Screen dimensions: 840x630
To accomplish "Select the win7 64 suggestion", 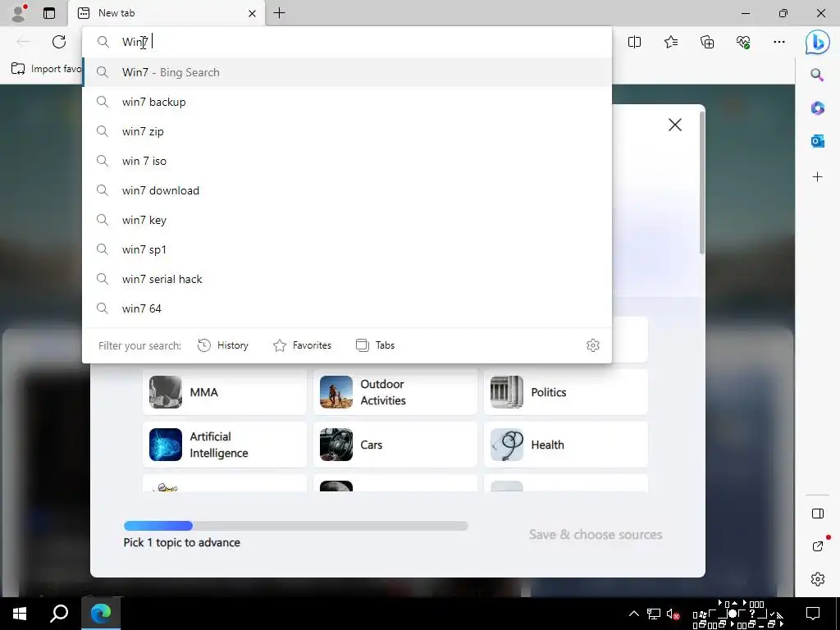I will pos(347,308).
